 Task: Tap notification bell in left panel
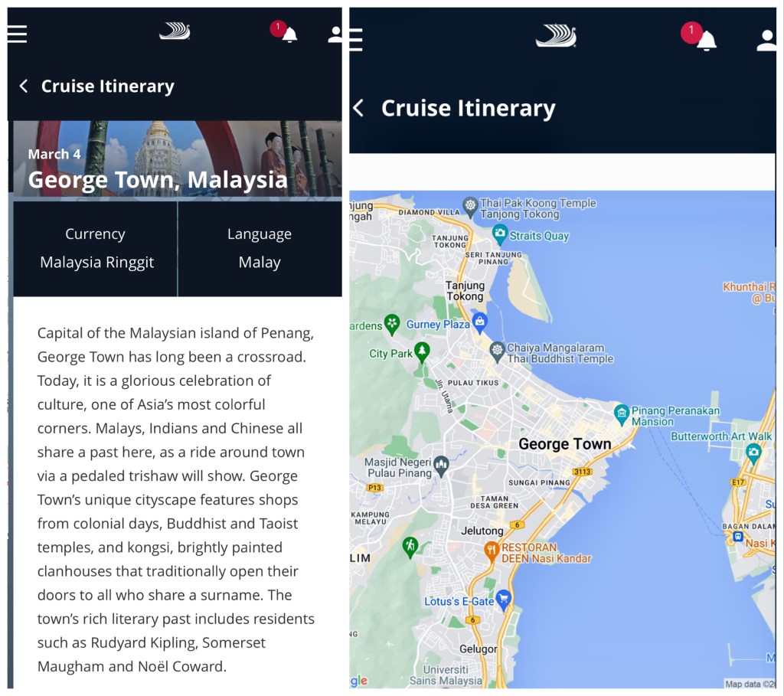point(289,34)
